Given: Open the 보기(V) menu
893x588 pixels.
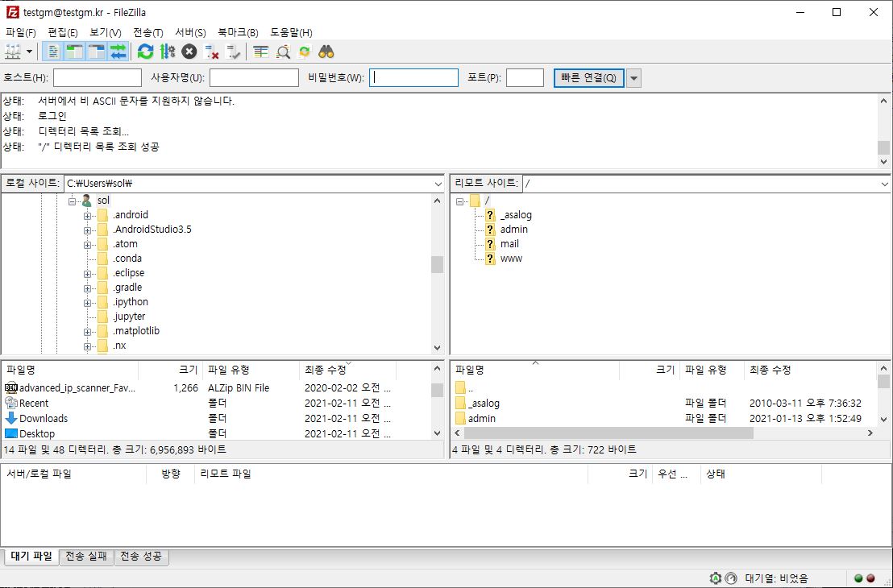Looking at the screenshot, I should [106, 32].
